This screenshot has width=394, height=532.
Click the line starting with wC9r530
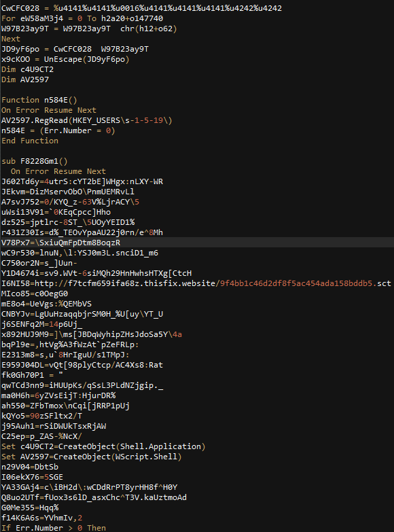coord(79,253)
